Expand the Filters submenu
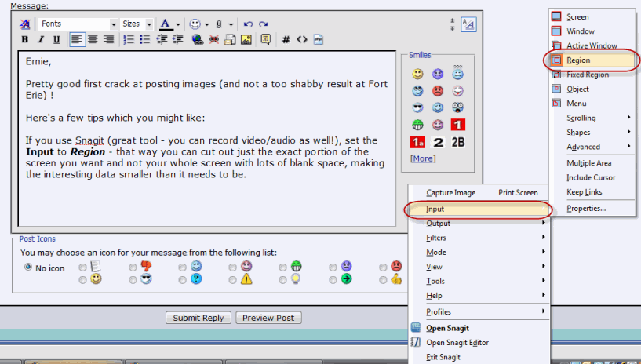Viewport: 641px width, 364px height. [x=479, y=238]
